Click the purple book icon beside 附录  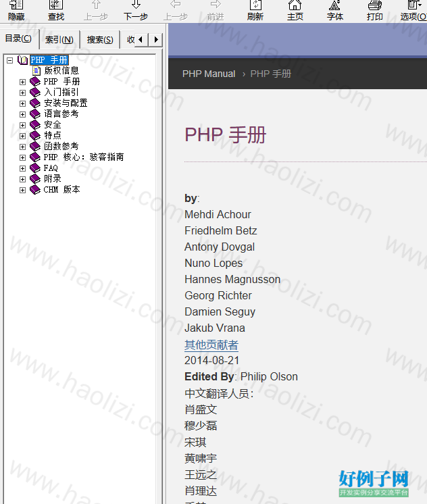pos(34,179)
